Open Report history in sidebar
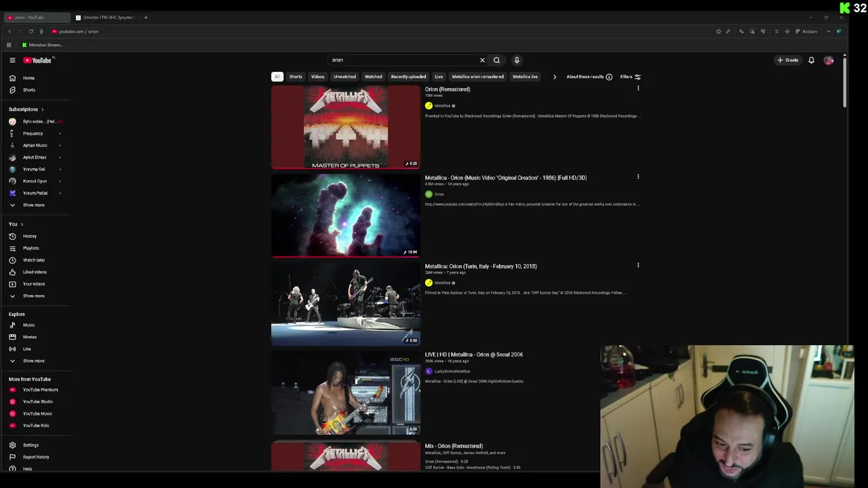This screenshot has width=868, height=488. pos(35,457)
